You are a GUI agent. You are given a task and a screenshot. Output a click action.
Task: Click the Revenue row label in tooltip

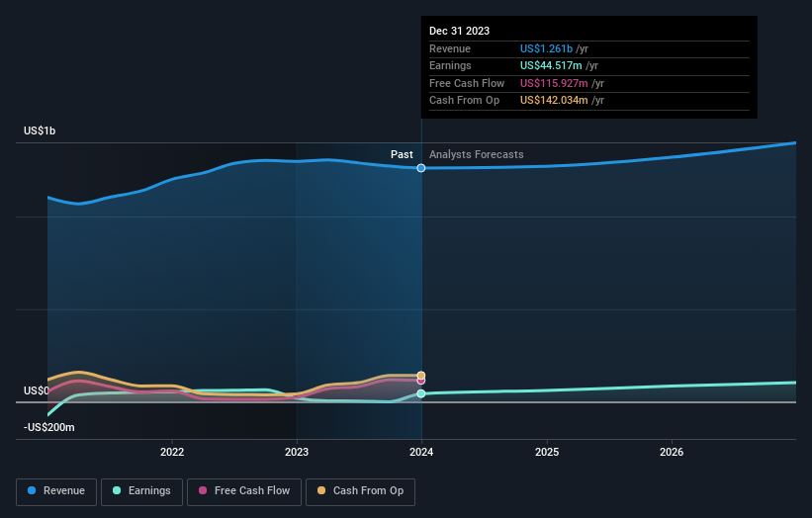coord(450,48)
